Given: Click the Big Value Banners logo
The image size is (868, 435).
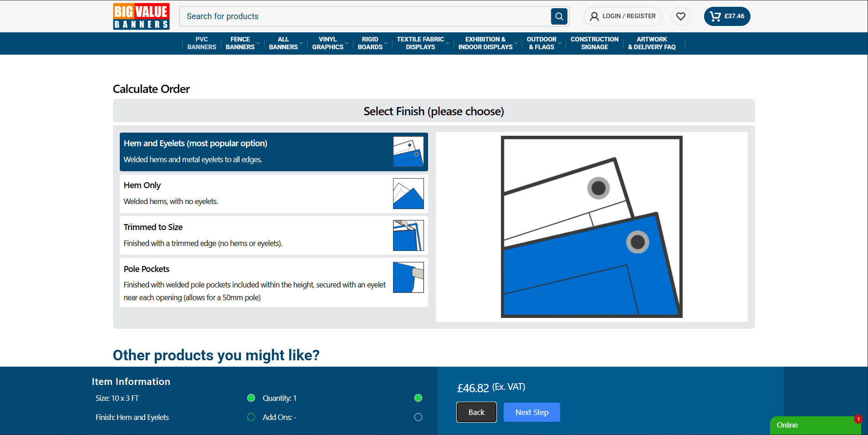Looking at the screenshot, I should click(141, 16).
